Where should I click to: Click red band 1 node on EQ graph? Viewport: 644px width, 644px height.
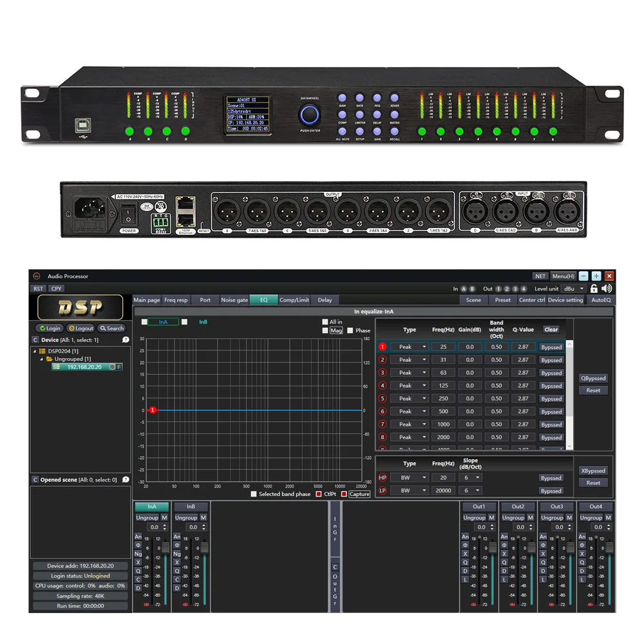click(153, 410)
